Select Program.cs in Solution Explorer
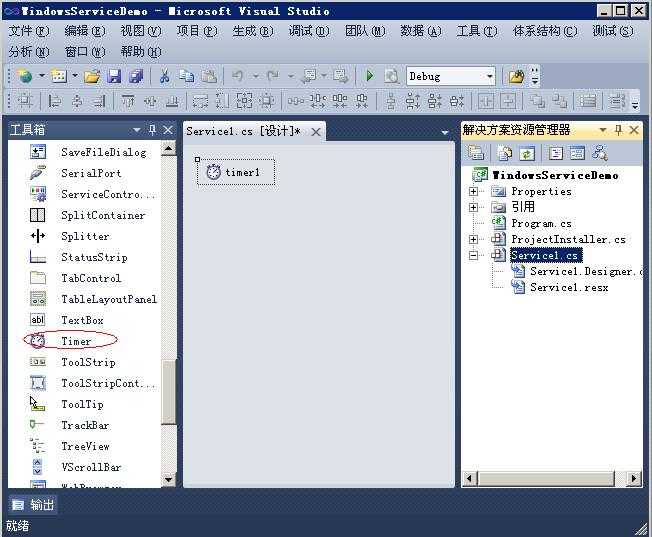 click(x=541, y=223)
